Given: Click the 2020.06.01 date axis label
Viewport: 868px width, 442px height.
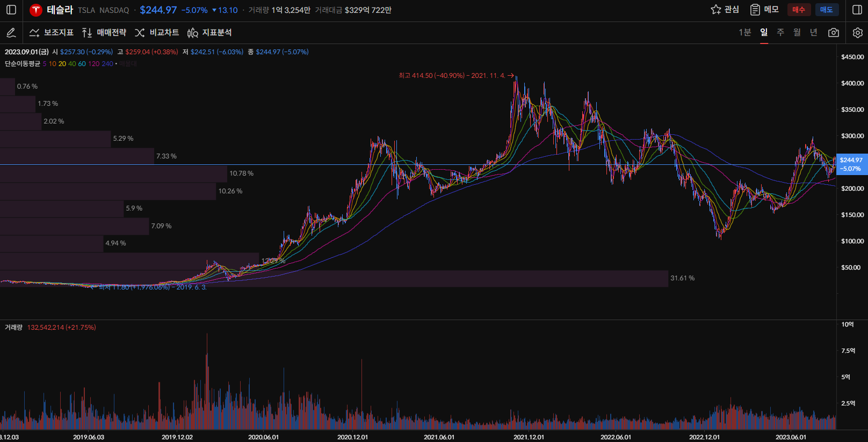Looking at the screenshot, I should [x=263, y=437].
